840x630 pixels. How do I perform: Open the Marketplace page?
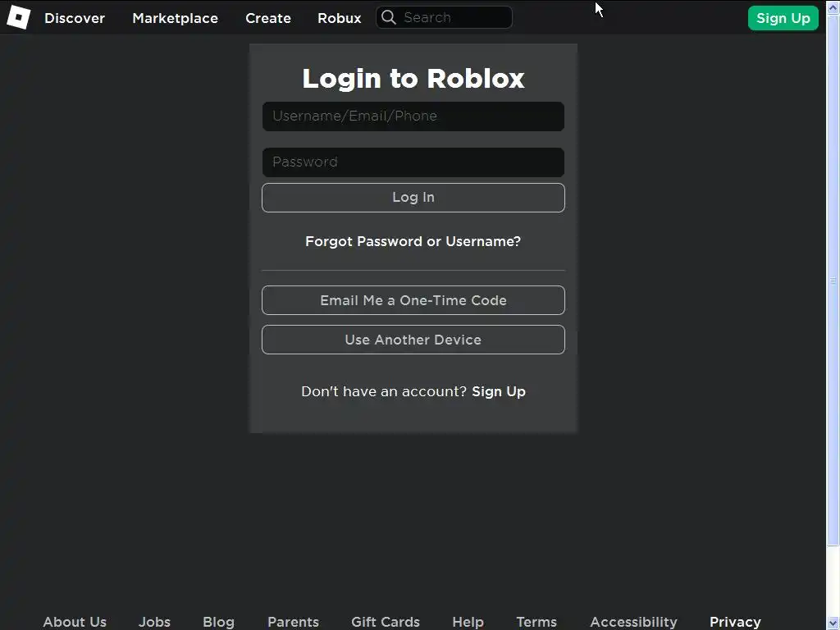[176, 18]
